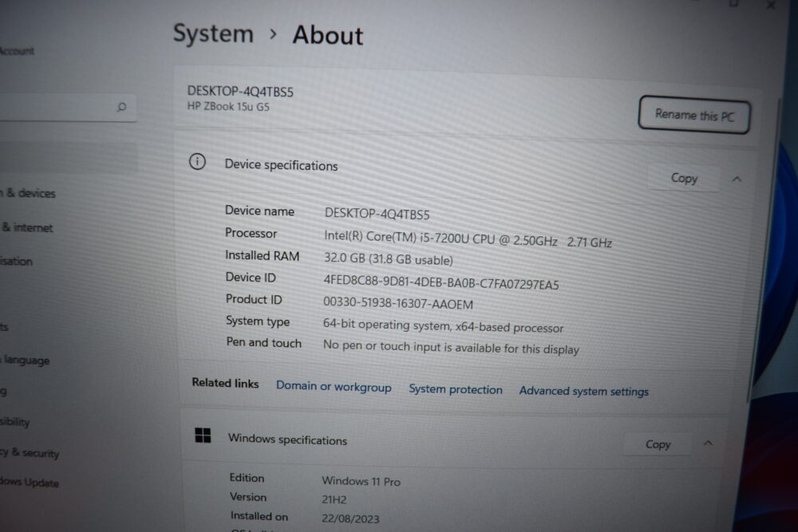Click the Device ID label
This screenshot has width=798, height=532.
(x=251, y=278)
